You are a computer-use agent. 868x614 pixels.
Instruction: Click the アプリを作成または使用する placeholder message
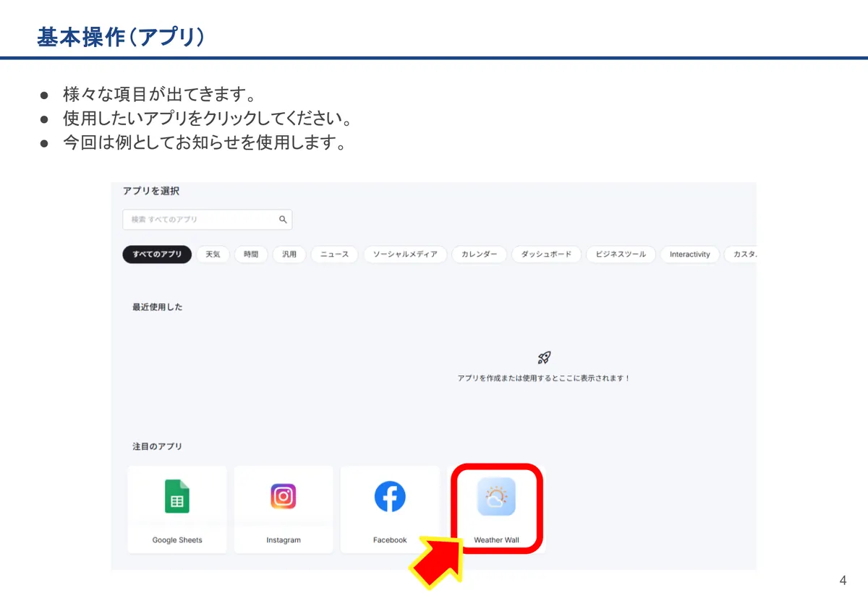pyautogui.click(x=544, y=378)
